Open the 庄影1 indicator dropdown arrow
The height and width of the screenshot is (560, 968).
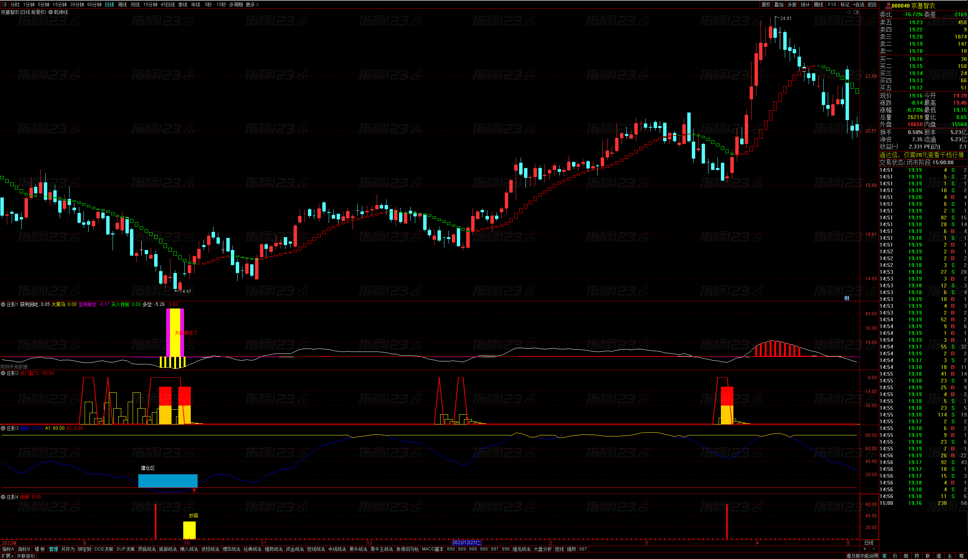[x=3, y=305]
